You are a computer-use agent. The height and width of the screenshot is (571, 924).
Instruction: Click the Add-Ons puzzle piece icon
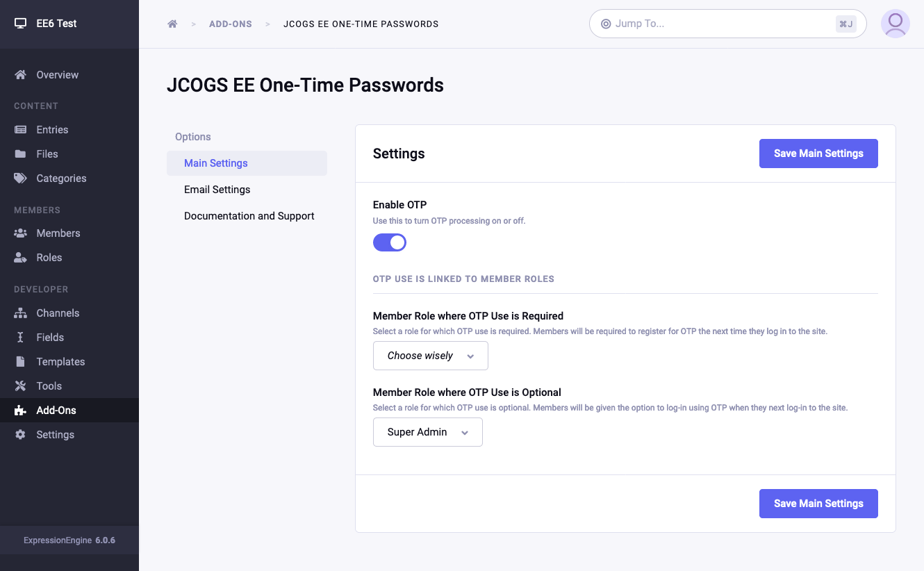click(20, 411)
